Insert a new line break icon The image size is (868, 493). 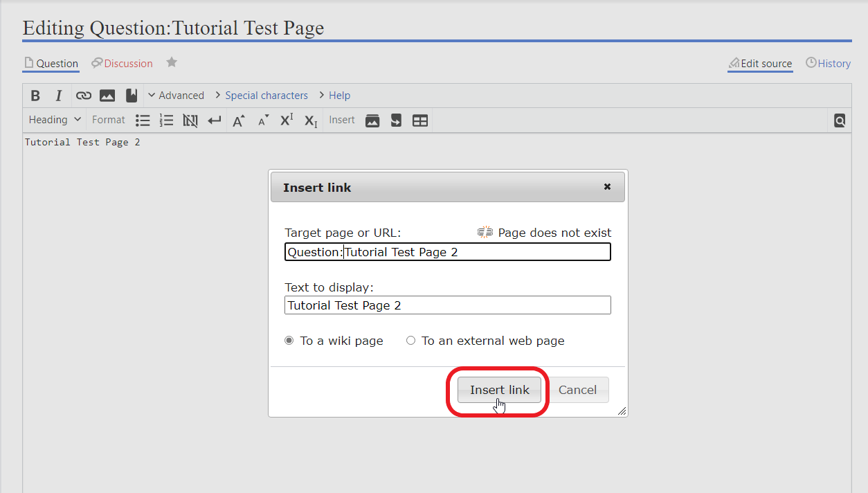click(215, 120)
